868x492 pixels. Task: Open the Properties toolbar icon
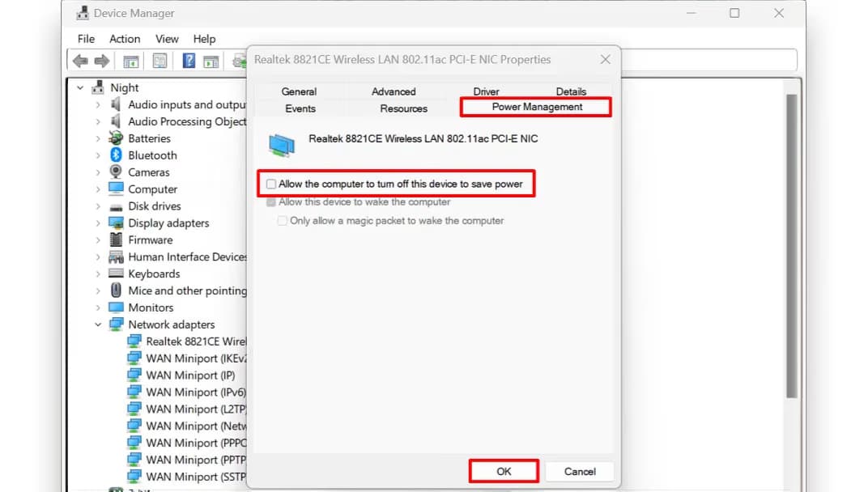pos(160,61)
